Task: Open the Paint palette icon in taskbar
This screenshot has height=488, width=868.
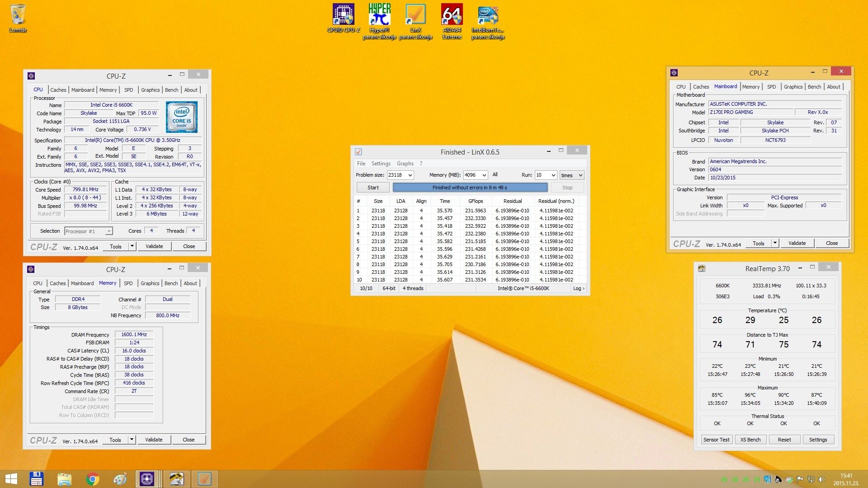Action: [x=120, y=479]
